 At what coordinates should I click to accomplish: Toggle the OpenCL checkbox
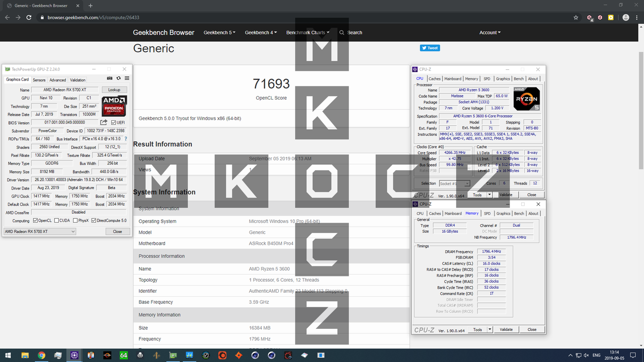pos(35,221)
